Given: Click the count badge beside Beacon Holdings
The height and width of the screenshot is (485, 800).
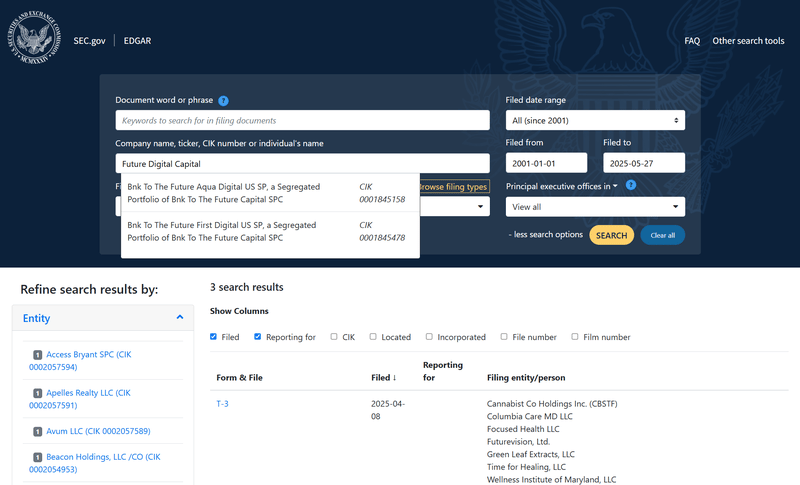Looking at the screenshot, I should click(37, 457).
